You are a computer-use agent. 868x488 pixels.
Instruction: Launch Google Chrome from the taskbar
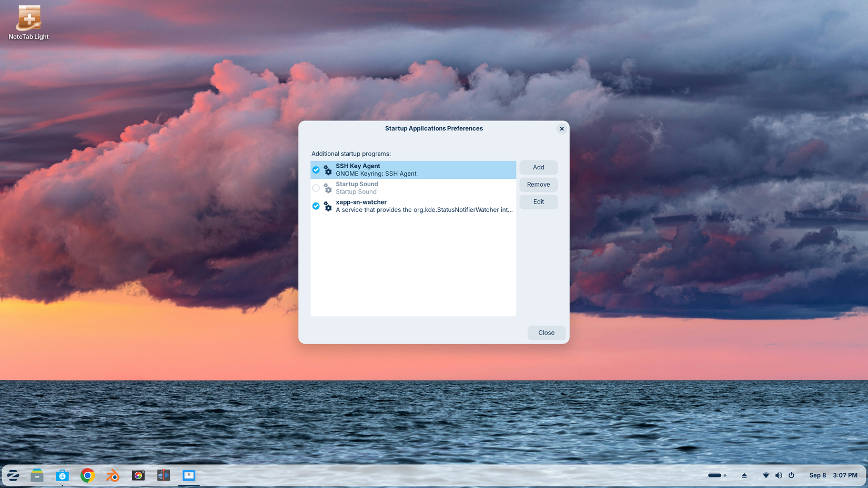[87, 475]
